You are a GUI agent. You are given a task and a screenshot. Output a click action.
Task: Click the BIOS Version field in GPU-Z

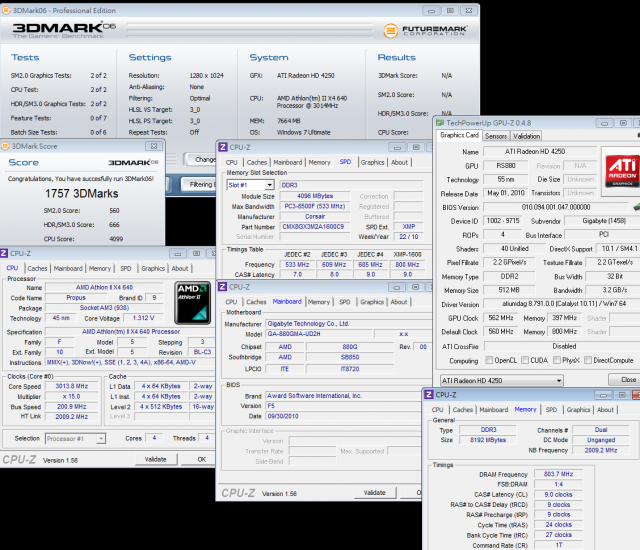(556, 207)
